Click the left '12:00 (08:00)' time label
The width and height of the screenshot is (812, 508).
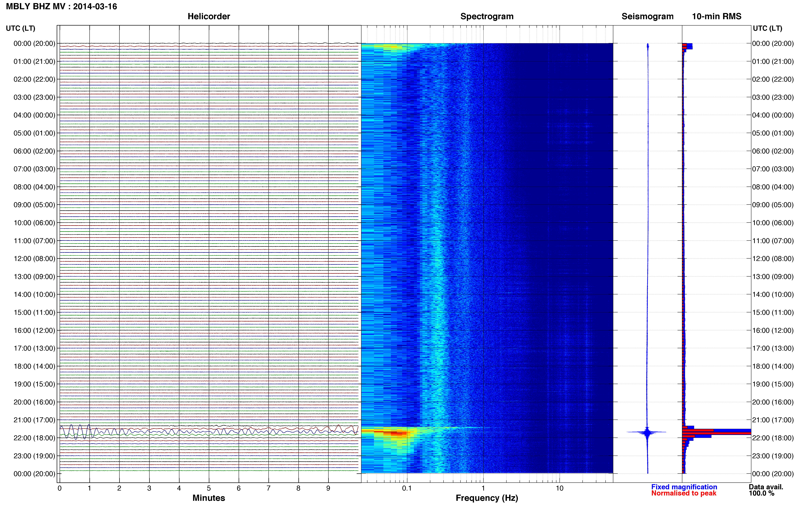click(x=34, y=259)
